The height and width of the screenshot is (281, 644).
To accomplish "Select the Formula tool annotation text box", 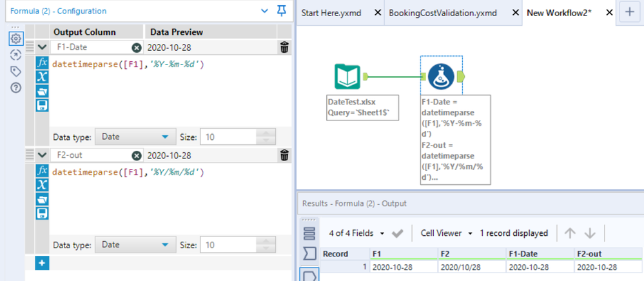I will click(455, 140).
